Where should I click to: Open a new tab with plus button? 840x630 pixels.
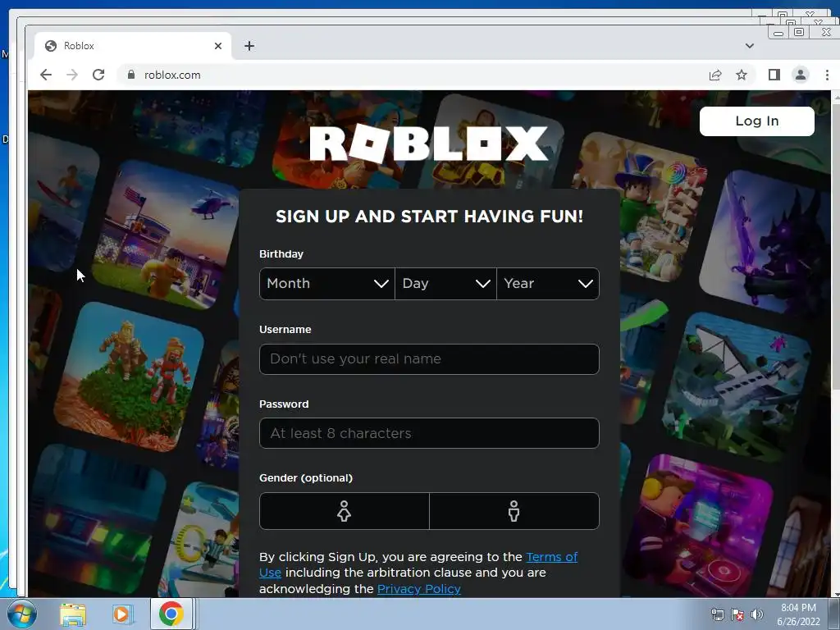point(249,46)
